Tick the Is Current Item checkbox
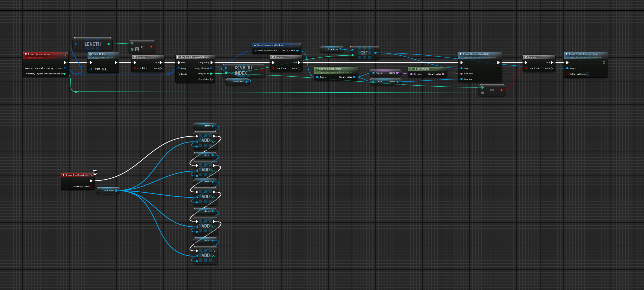644x290 pixels. click(587, 74)
